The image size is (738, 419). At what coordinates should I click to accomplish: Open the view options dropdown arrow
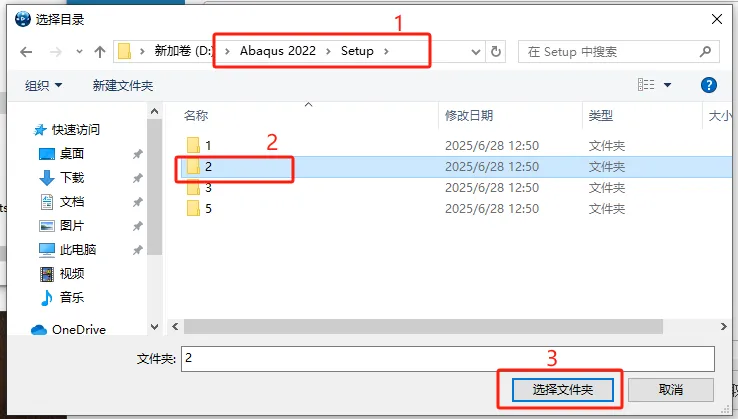667,85
